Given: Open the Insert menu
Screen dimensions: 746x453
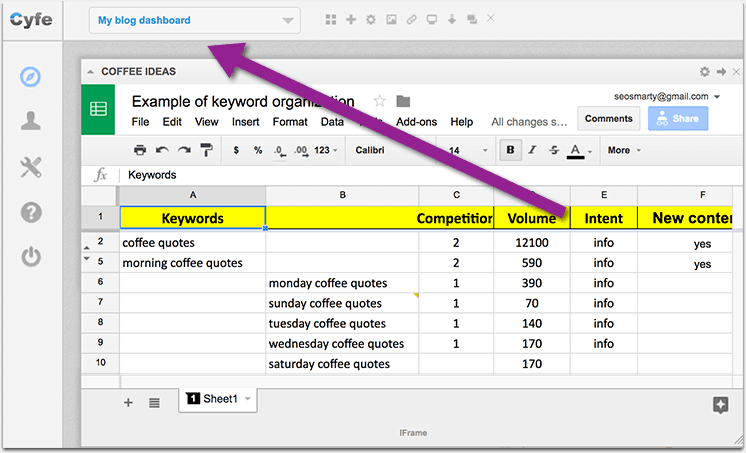Looking at the screenshot, I should click(245, 122).
